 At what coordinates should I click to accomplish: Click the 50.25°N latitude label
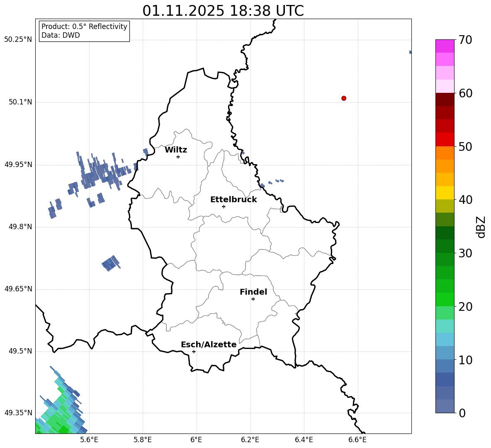point(18,40)
